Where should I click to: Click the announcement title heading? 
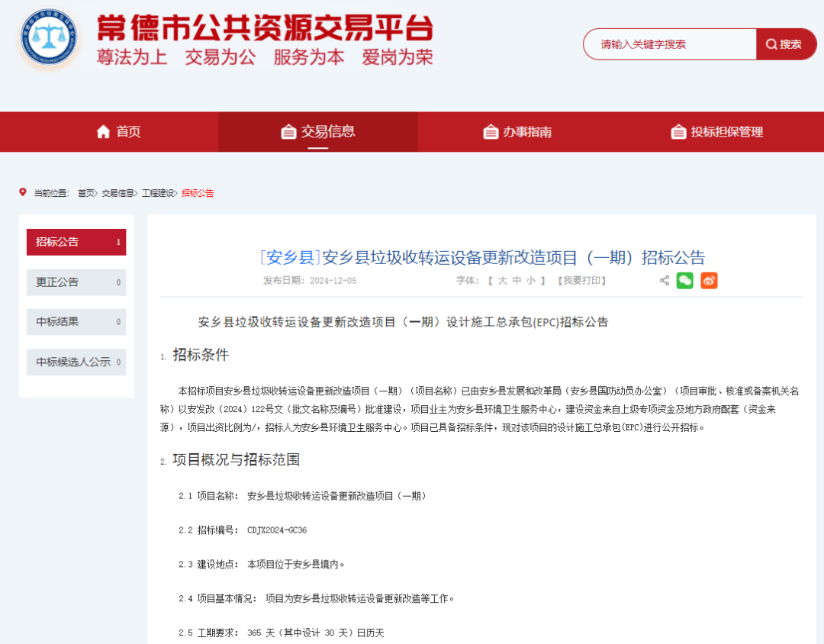click(x=482, y=258)
